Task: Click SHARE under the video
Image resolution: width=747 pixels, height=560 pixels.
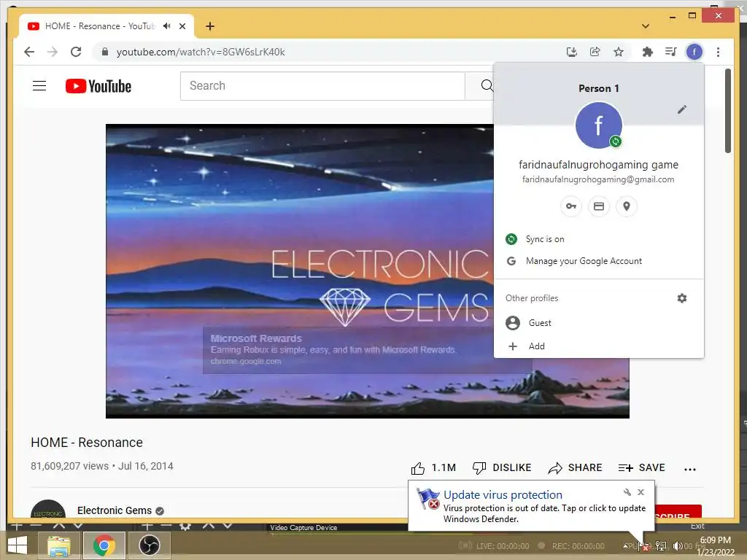Action: point(575,468)
